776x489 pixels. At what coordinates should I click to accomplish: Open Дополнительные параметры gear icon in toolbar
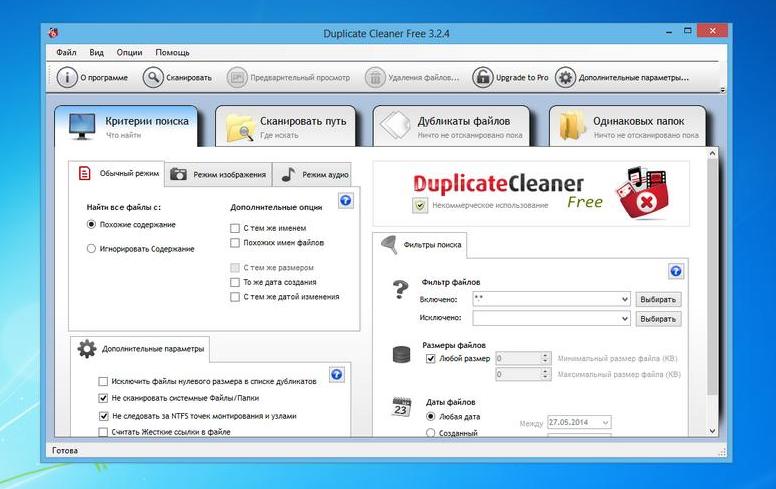pos(565,77)
